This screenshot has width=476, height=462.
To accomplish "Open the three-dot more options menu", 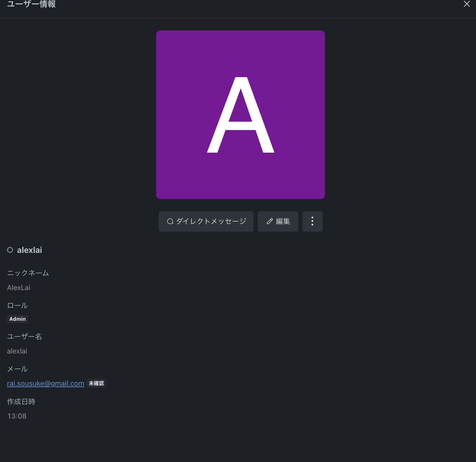I will (x=313, y=221).
